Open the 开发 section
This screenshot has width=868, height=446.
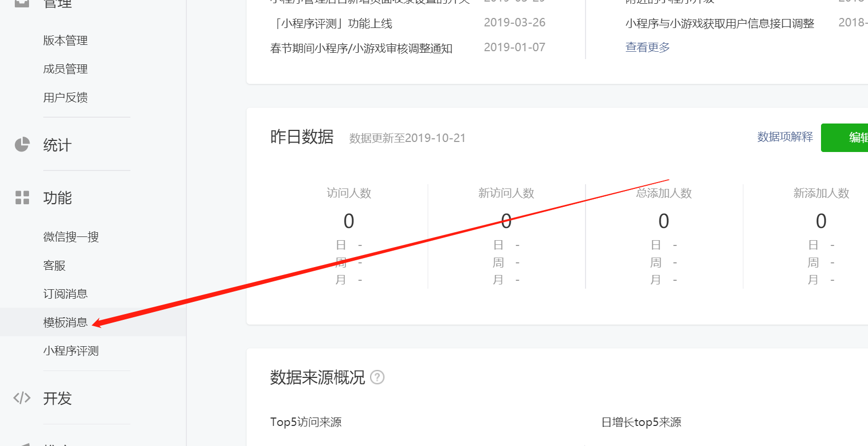coord(57,398)
